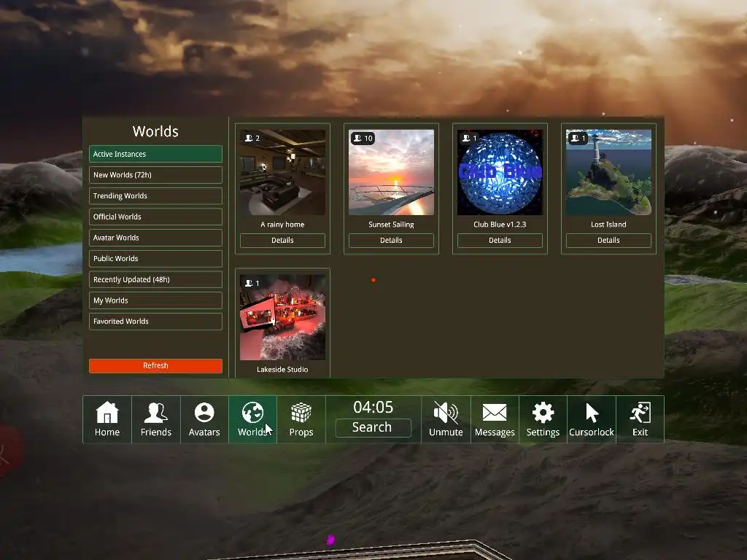Select the Active Instances category
Screen dimensions: 747x560
[155, 155]
